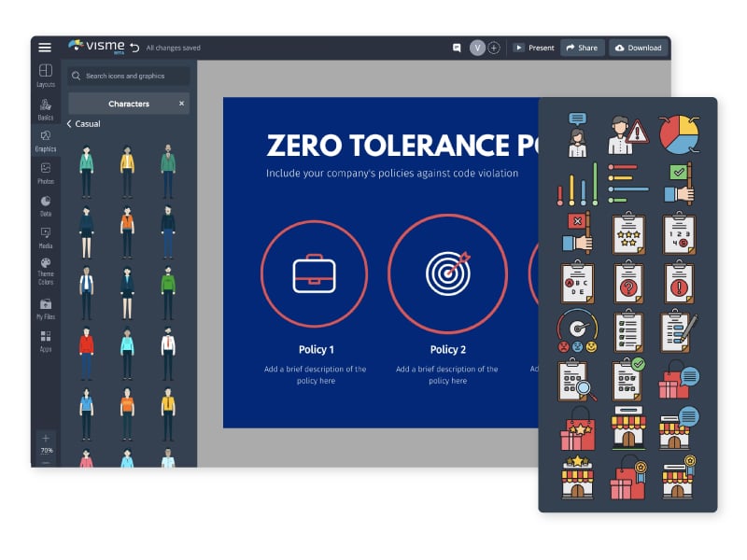This screenshot has width=747, height=560.
Task: Click the undo arrow icon
Action: (134, 48)
